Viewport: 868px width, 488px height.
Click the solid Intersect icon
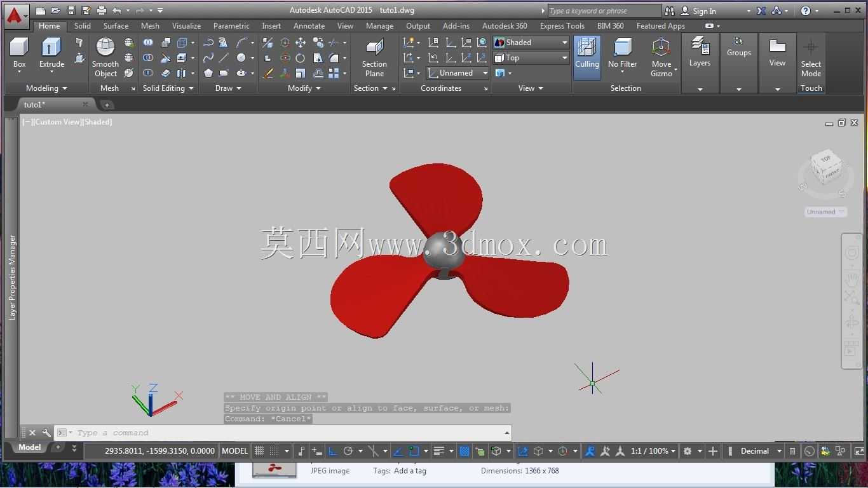coord(148,73)
